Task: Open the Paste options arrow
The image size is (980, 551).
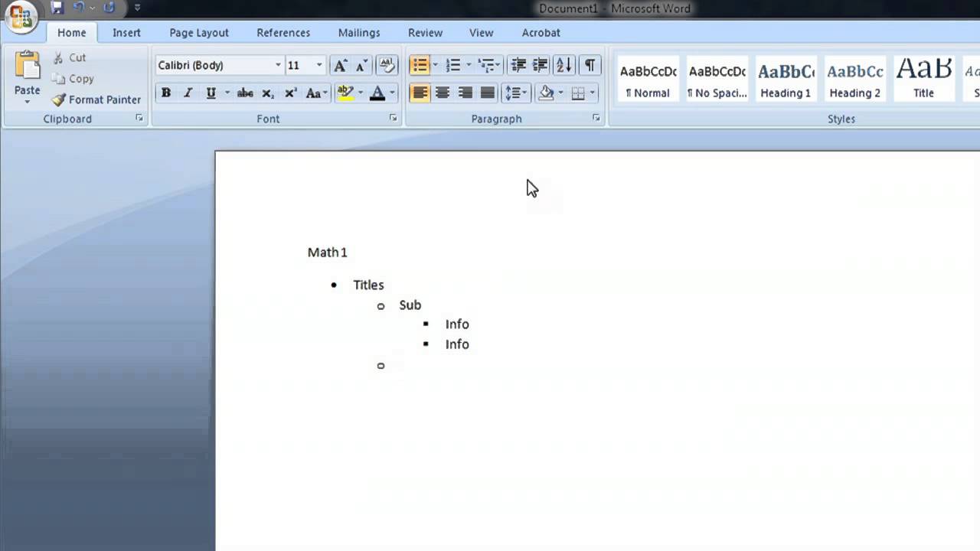Action: point(27,102)
